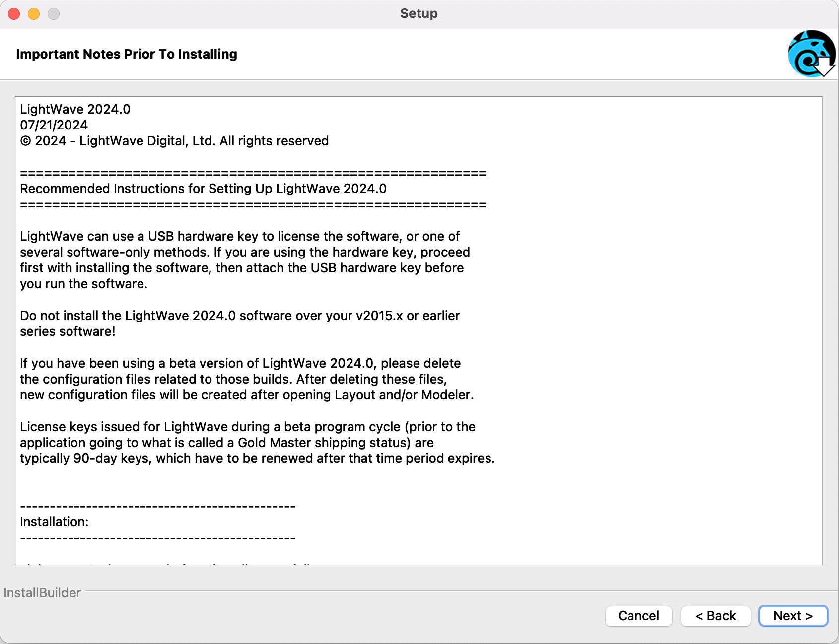
Task: Click the 'Setup' window title
Action: click(419, 13)
